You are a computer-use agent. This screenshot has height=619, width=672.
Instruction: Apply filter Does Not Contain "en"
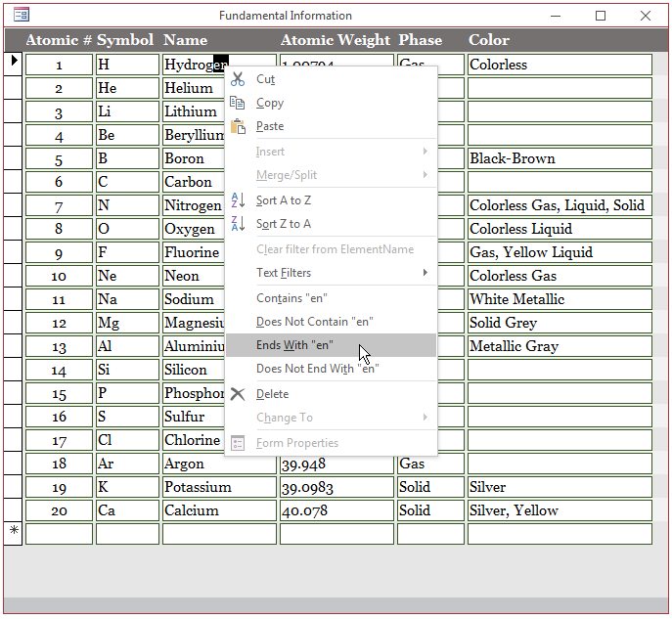pyautogui.click(x=331, y=322)
